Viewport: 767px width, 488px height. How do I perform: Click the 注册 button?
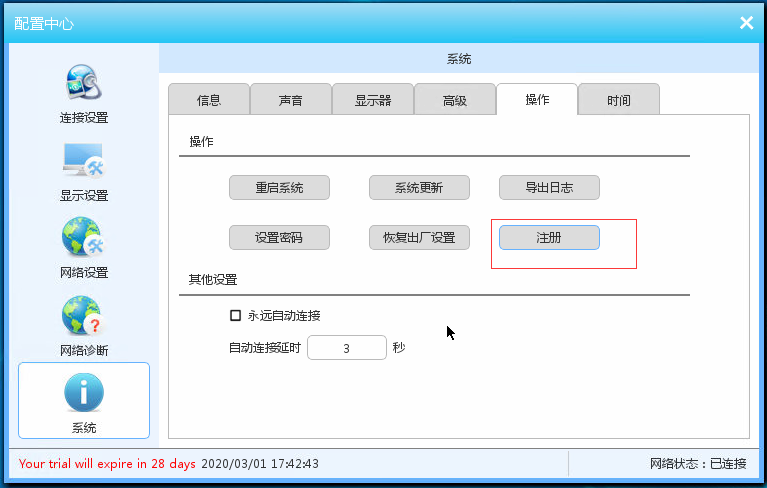coord(549,237)
